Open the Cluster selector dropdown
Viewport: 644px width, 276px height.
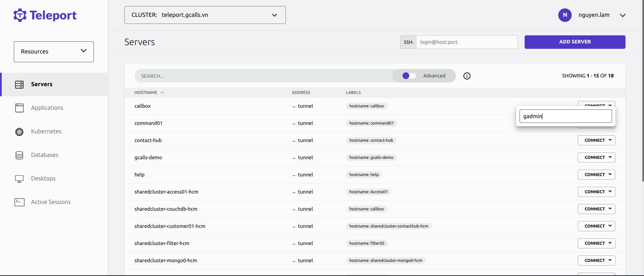(205, 15)
